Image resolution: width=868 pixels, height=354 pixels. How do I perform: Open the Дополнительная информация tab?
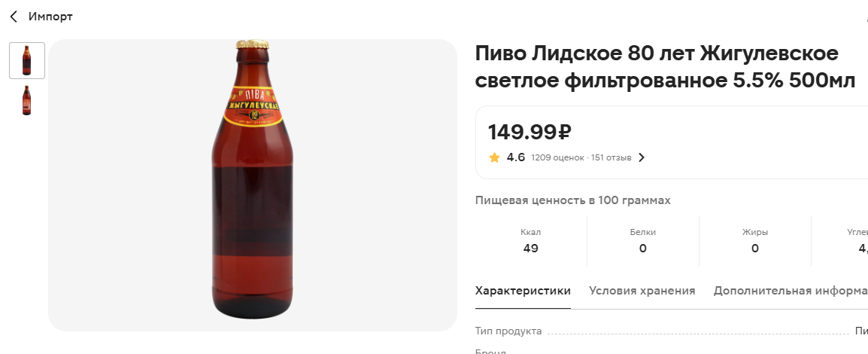pos(790,291)
